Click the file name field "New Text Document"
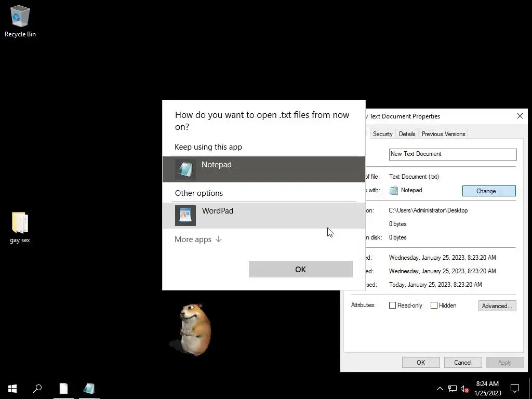Screen dimensions: 532x399 point(453,154)
